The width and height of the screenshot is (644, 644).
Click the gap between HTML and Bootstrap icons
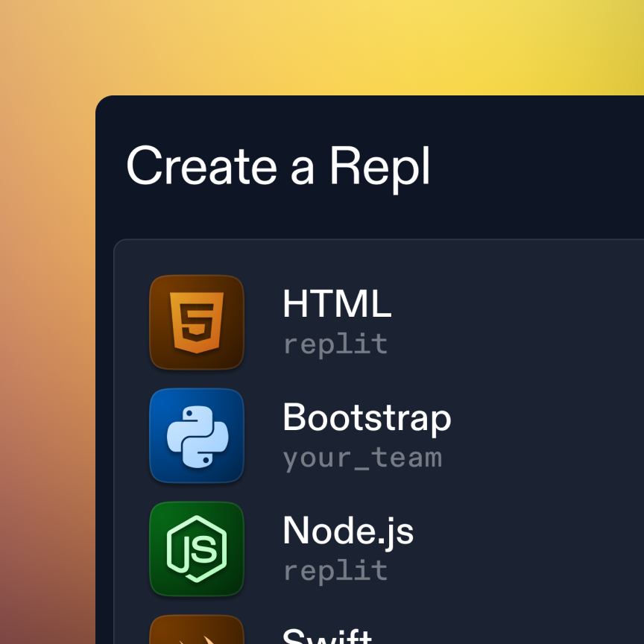197,379
